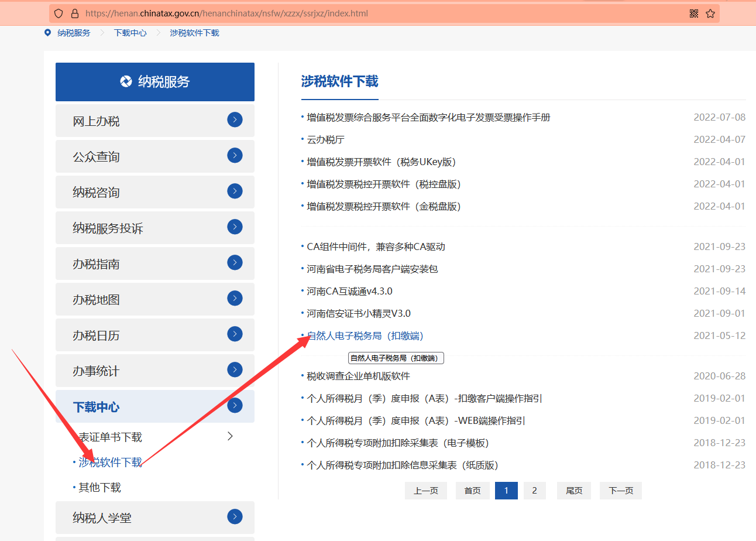Click the date 2022-07-08 text
The height and width of the screenshot is (541, 756).
tap(720, 117)
